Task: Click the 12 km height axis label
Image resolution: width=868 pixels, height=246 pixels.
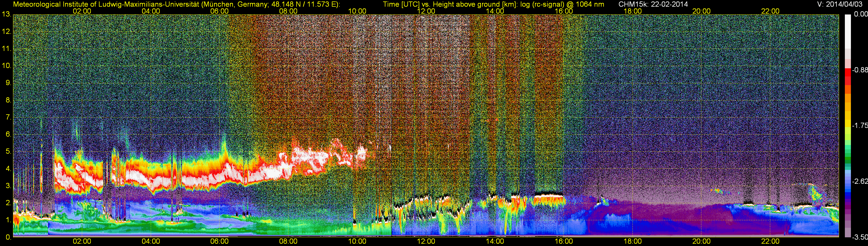Action: click(6, 31)
